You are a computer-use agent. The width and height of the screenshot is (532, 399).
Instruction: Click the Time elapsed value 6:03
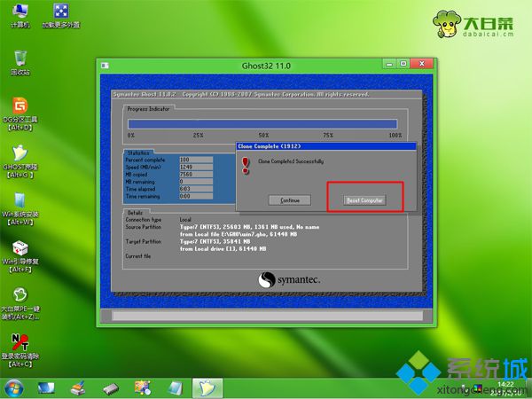coord(196,189)
